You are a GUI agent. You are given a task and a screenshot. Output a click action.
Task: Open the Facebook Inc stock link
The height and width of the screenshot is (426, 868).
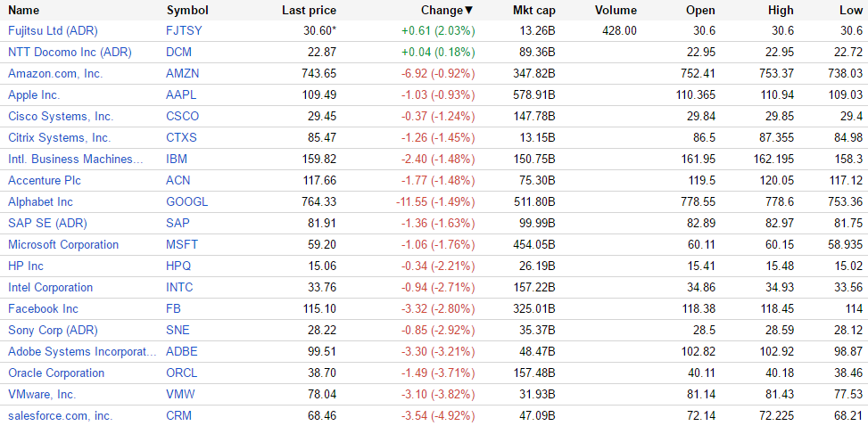click(43, 308)
